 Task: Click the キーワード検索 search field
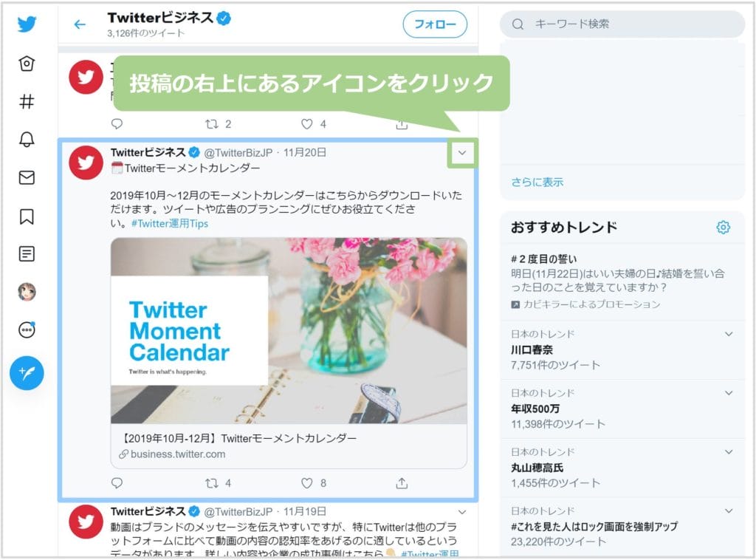622,24
